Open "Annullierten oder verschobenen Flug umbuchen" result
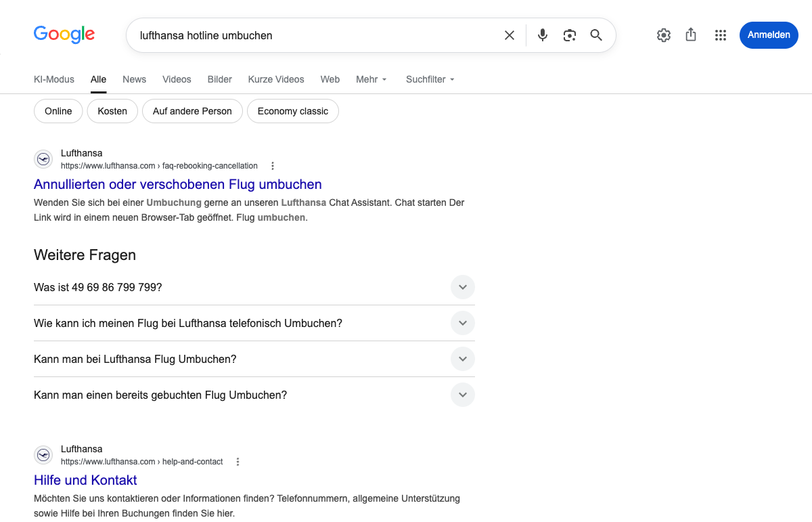Screen dimensions: 812x522 (x=178, y=184)
